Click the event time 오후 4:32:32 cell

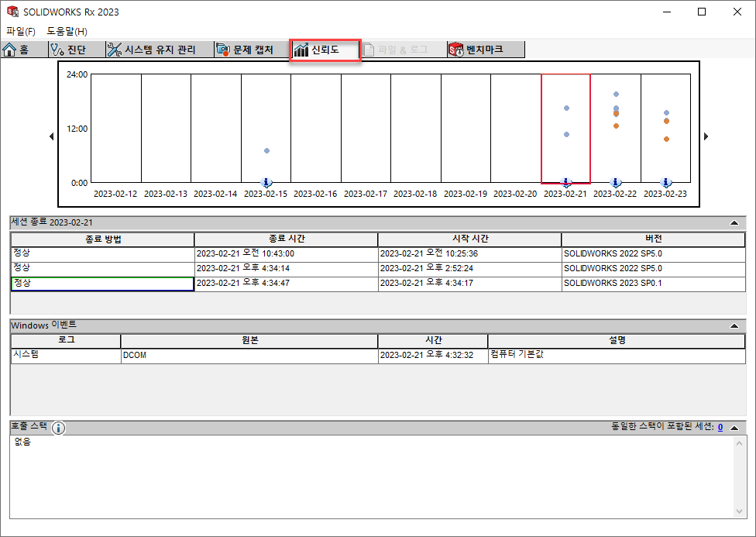click(x=434, y=356)
